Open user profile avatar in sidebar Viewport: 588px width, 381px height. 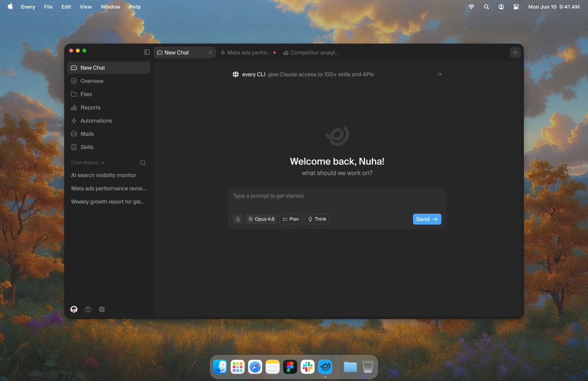pyautogui.click(x=74, y=309)
